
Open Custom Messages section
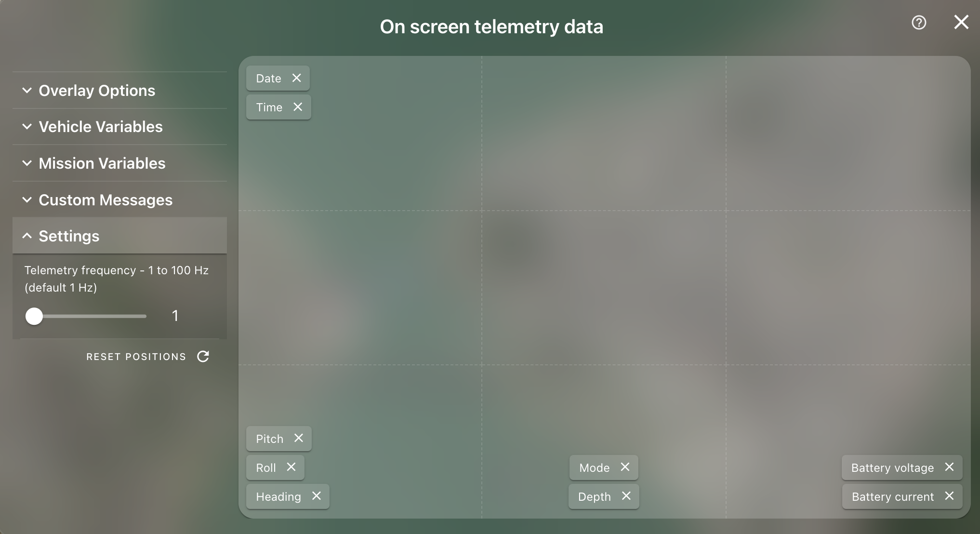pyautogui.click(x=105, y=199)
